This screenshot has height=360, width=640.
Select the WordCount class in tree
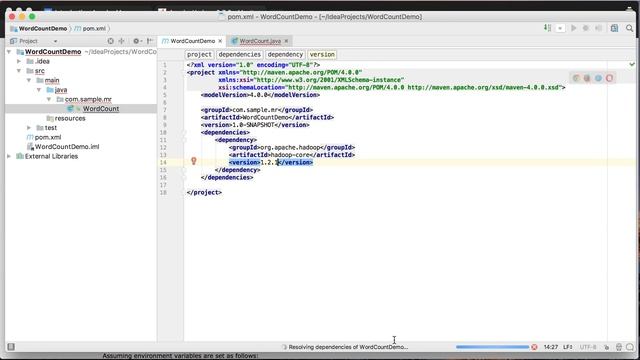(x=101, y=109)
